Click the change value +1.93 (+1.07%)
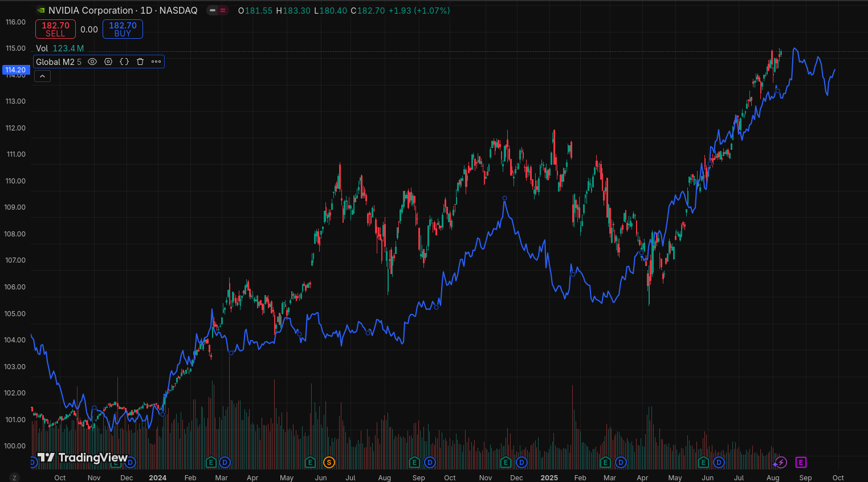This screenshot has height=482, width=868. [419, 10]
